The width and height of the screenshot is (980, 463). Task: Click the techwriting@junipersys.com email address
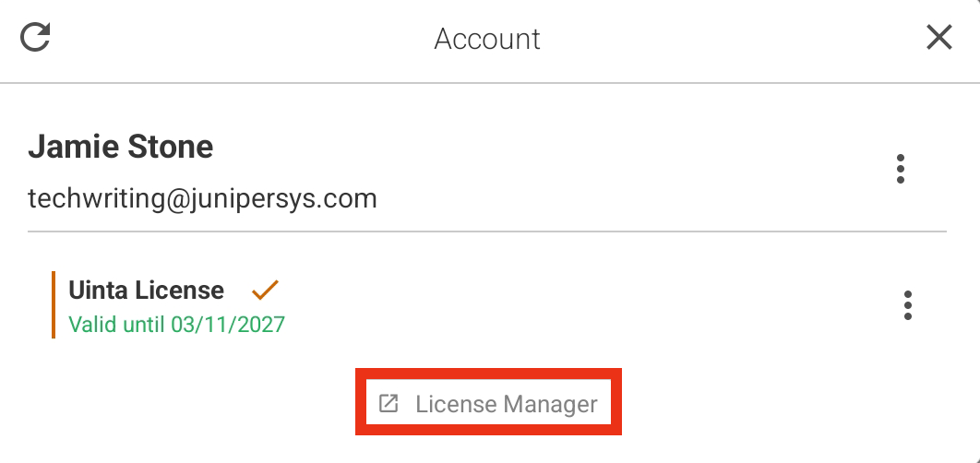202,198
